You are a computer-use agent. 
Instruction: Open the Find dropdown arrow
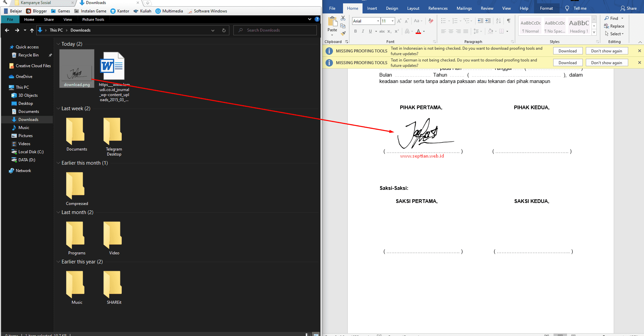pyautogui.click(x=622, y=18)
